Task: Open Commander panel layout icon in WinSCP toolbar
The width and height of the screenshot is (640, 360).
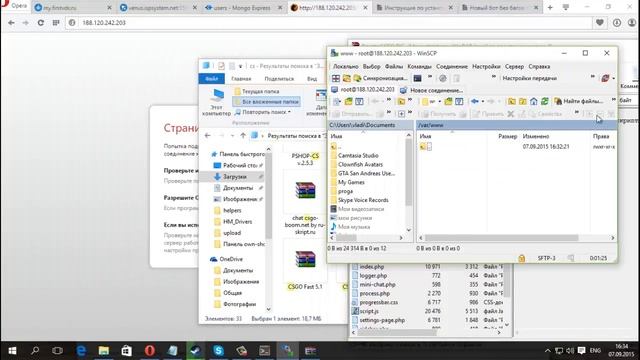Action: pos(336,78)
